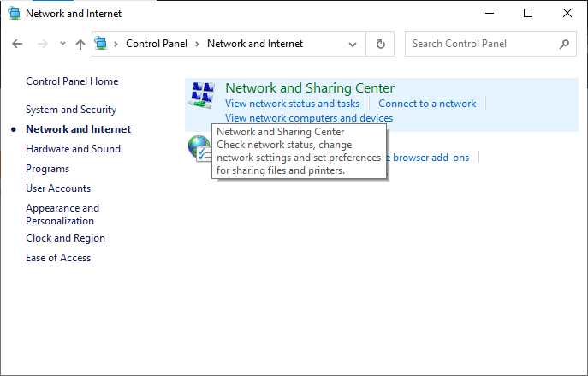This screenshot has width=588, height=376.
Task: Maximize the Control Panel window
Action: point(528,14)
